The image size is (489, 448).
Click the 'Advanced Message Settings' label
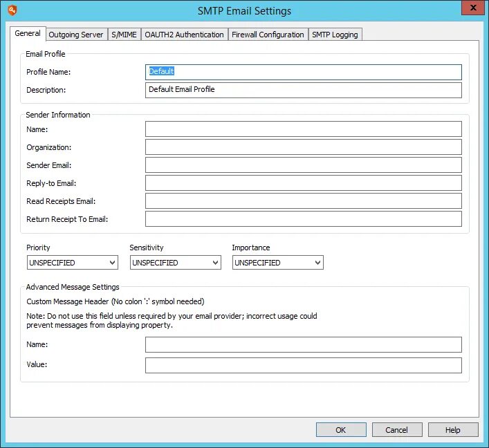click(73, 287)
